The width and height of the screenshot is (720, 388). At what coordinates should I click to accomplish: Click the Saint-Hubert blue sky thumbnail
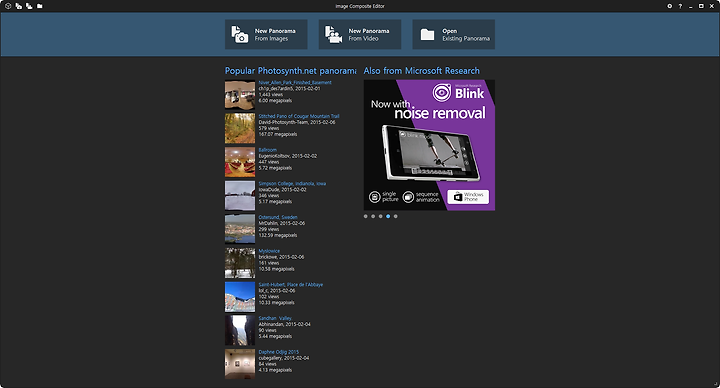tap(240, 297)
